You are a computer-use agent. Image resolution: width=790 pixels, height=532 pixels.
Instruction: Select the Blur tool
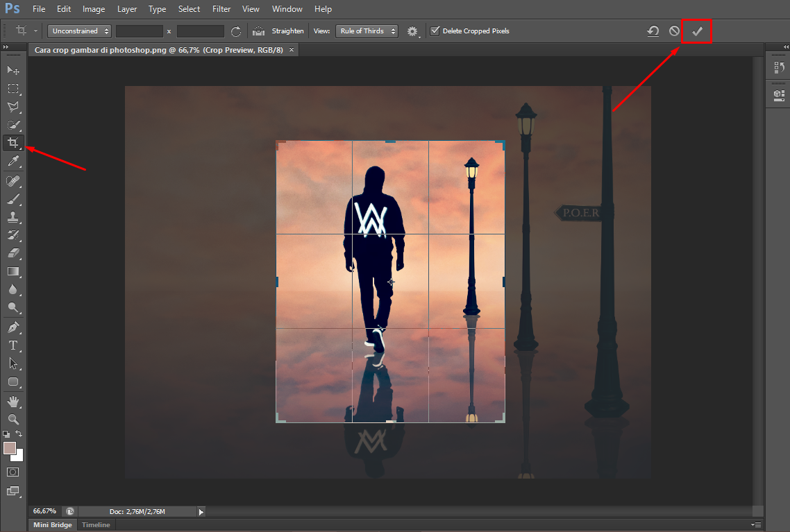[x=13, y=289]
